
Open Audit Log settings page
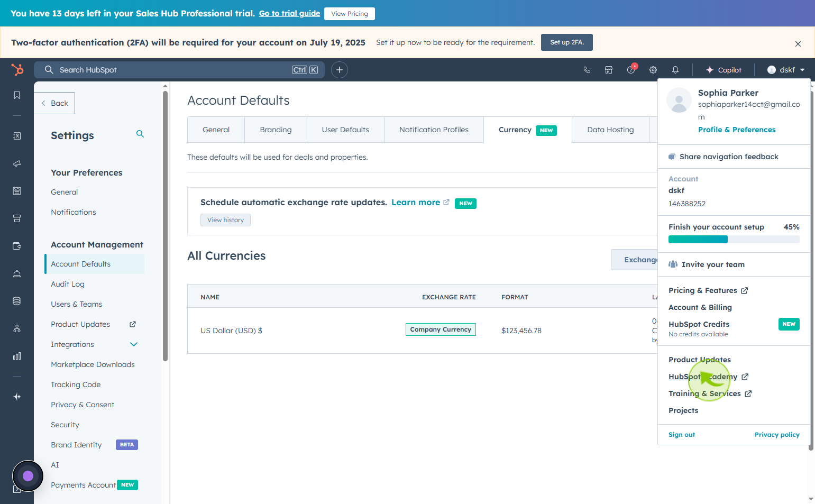coord(68,284)
